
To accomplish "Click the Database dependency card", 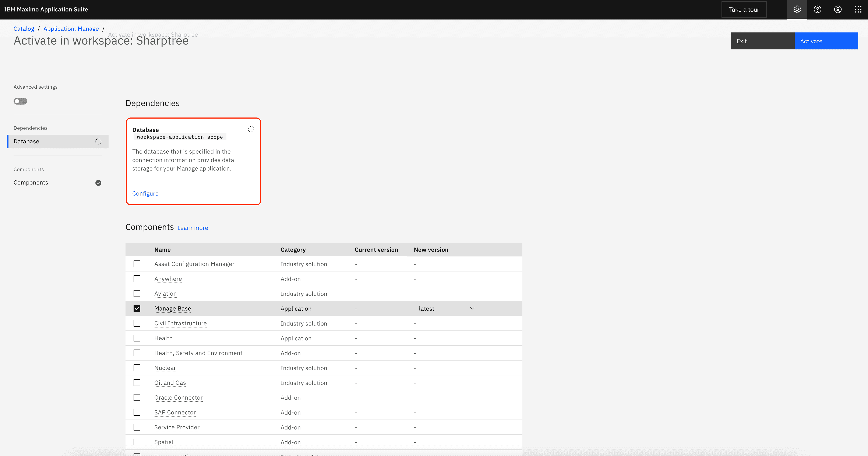I will click(x=193, y=161).
